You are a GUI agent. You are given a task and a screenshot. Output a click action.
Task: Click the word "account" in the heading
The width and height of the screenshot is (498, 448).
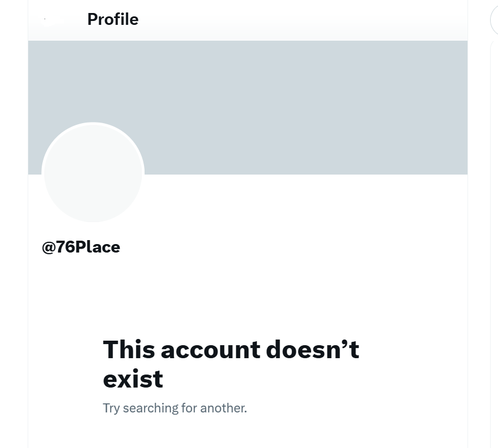(211, 350)
